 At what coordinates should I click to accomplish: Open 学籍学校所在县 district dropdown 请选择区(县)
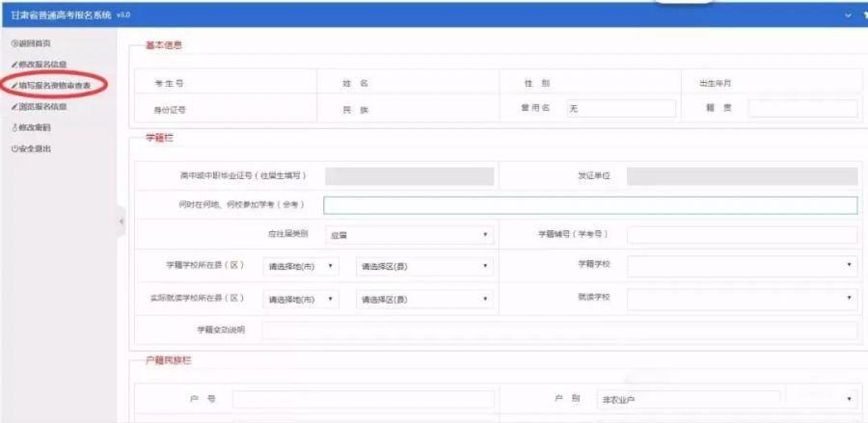[x=424, y=266]
